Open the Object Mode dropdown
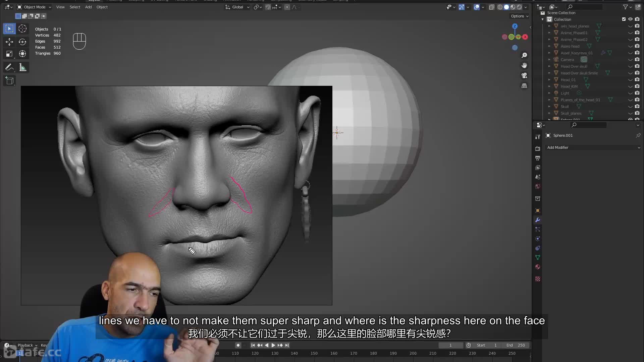Image resolution: width=644 pixels, height=362 pixels. [34, 7]
